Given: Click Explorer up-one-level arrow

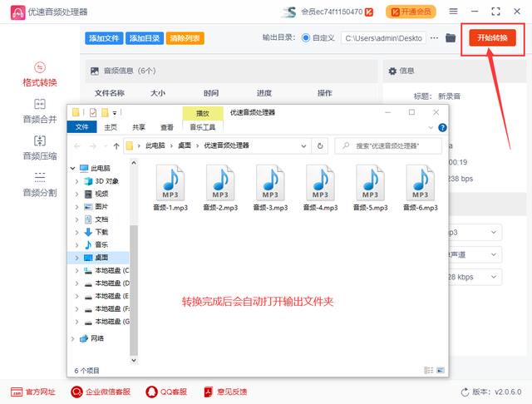Looking at the screenshot, I should coord(116,146).
